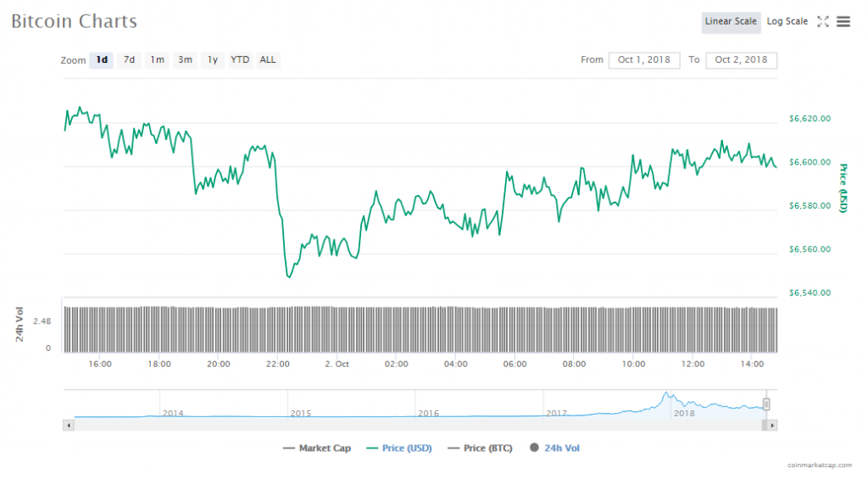The image size is (868, 479).
Task: Click the navigator scrollbar right arrow
Action: click(773, 425)
